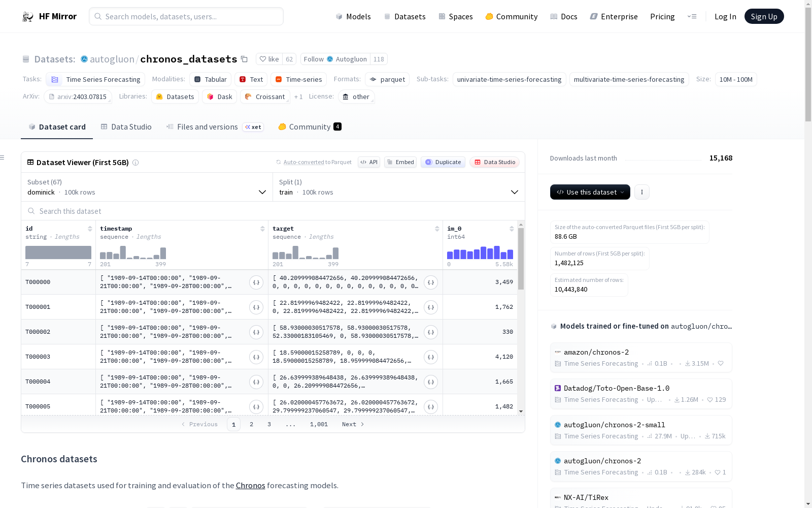Sort by the target column
The height and width of the screenshot is (508, 812).
coord(437,229)
